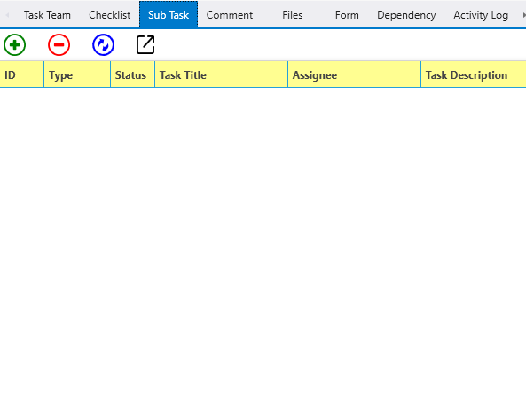Open the Checklist tab
Image resolution: width=526 pixels, height=420 pixels.
click(110, 15)
